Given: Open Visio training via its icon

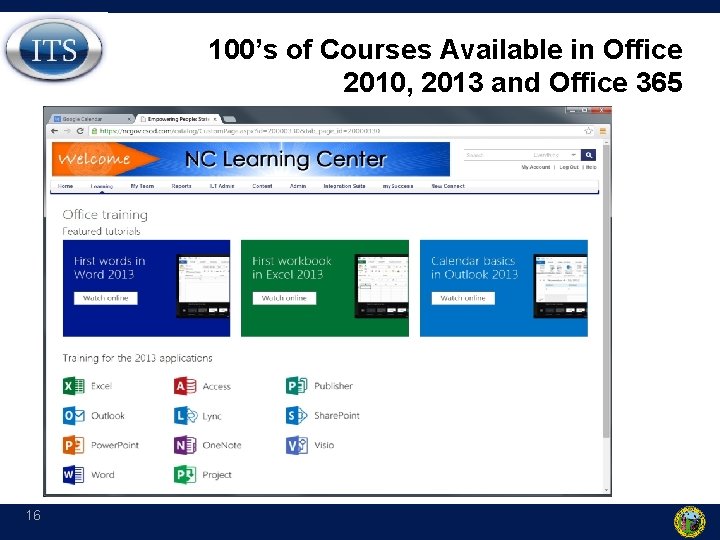Looking at the screenshot, I should point(297,445).
